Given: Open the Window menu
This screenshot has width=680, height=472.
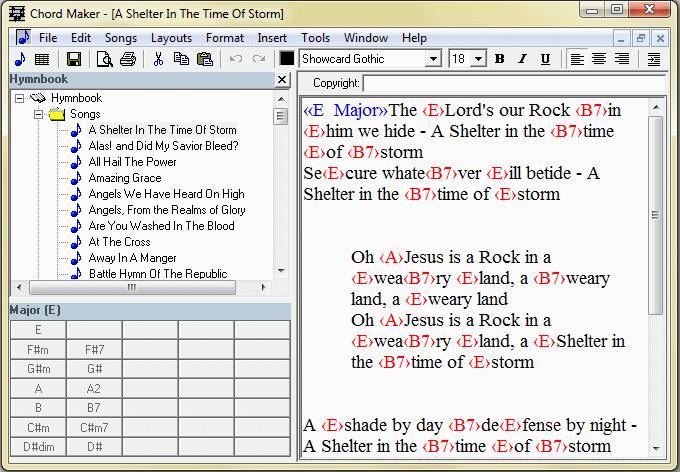Looking at the screenshot, I should tap(366, 38).
